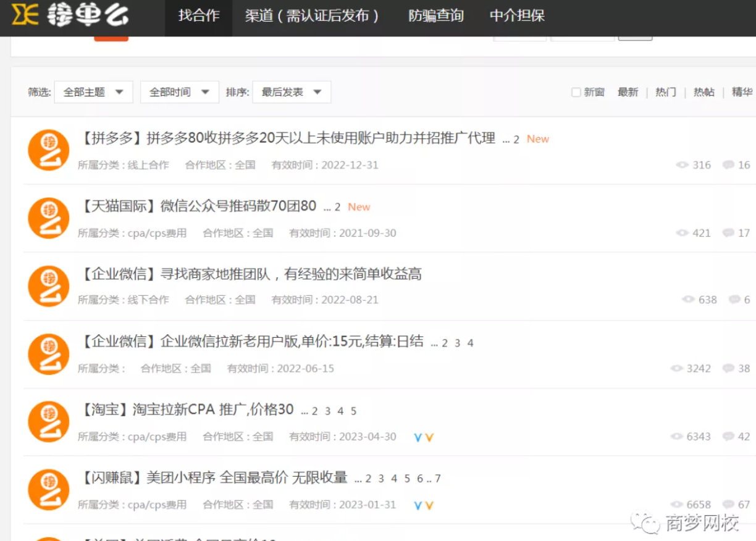Select the 精华 filter link
The image size is (756, 541).
tap(742, 92)
